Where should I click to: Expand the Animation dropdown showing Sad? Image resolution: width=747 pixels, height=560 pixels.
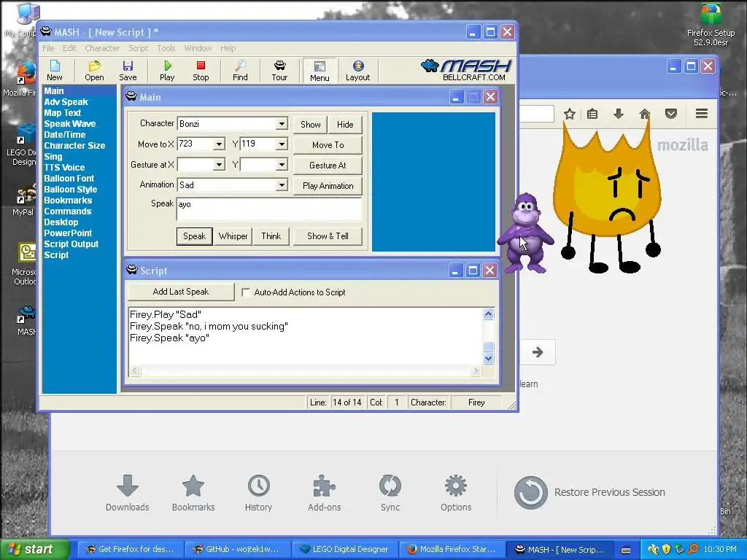282,184
